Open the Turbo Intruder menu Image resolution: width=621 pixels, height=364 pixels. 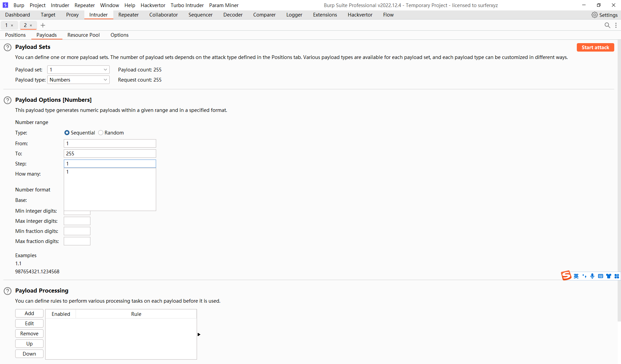point(187,5)
